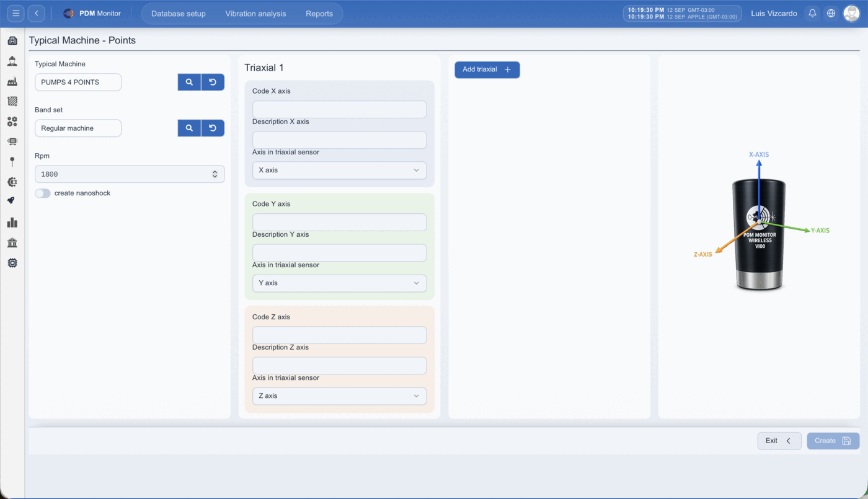Viewport: 868px width, 499px height.
Task: Open the building icon in the sidebar
Action: pyautogui.click(x=12, y=41)
